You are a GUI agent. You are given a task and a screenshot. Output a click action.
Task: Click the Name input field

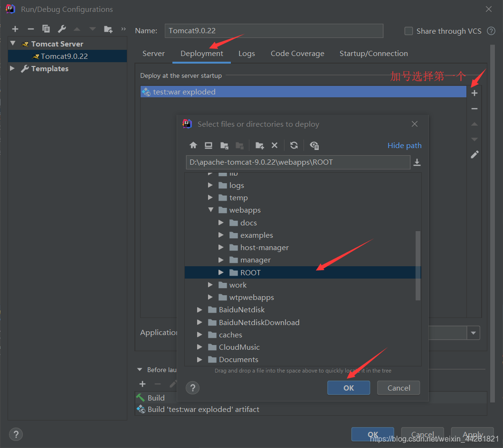(x=274, y=31)
